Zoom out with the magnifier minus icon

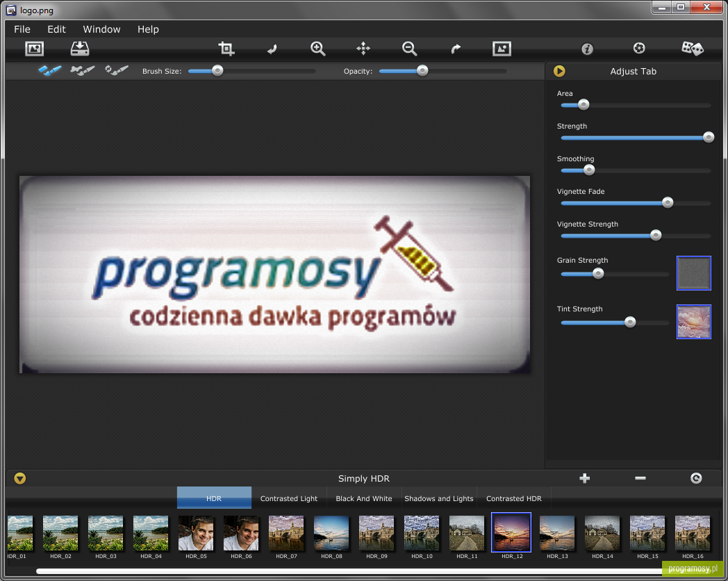pyautogui.click(x=410, y=48)
